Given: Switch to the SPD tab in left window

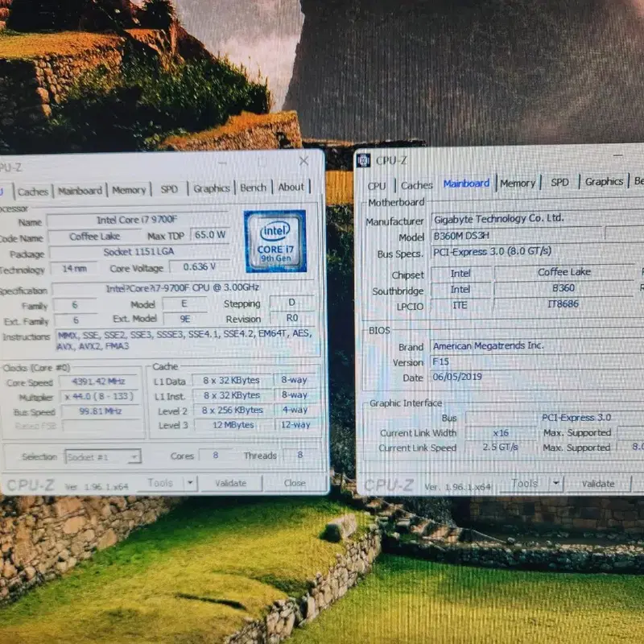Looking at the screenshot, I should pos(169,189).
